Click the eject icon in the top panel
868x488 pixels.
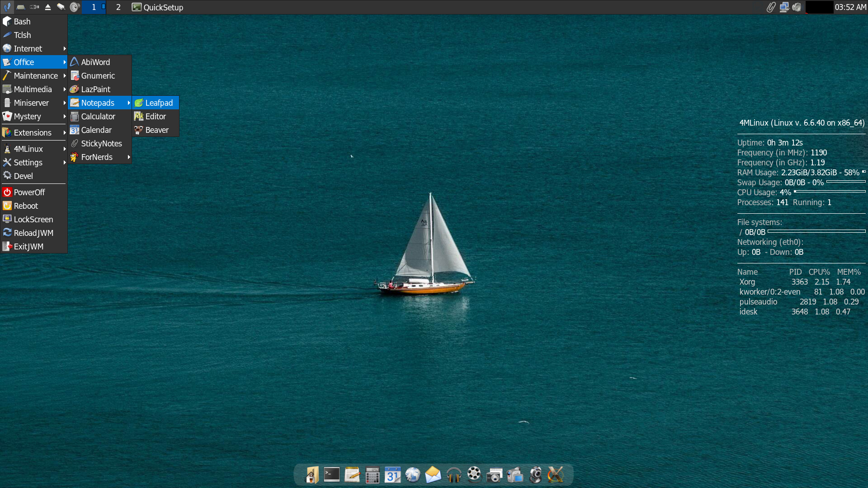coord(47,7)
